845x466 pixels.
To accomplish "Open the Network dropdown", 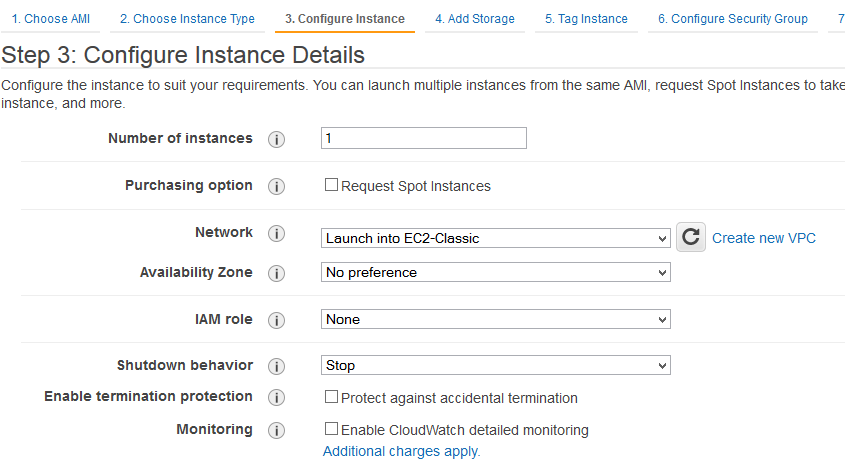I will click(496, 238).
